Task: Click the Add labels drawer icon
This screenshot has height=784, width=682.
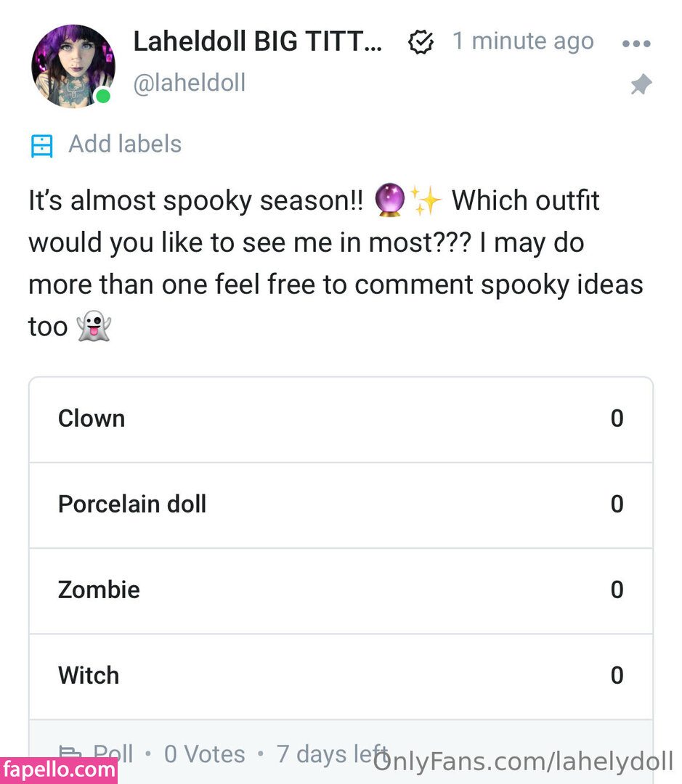Action: [x=42, y=145]
